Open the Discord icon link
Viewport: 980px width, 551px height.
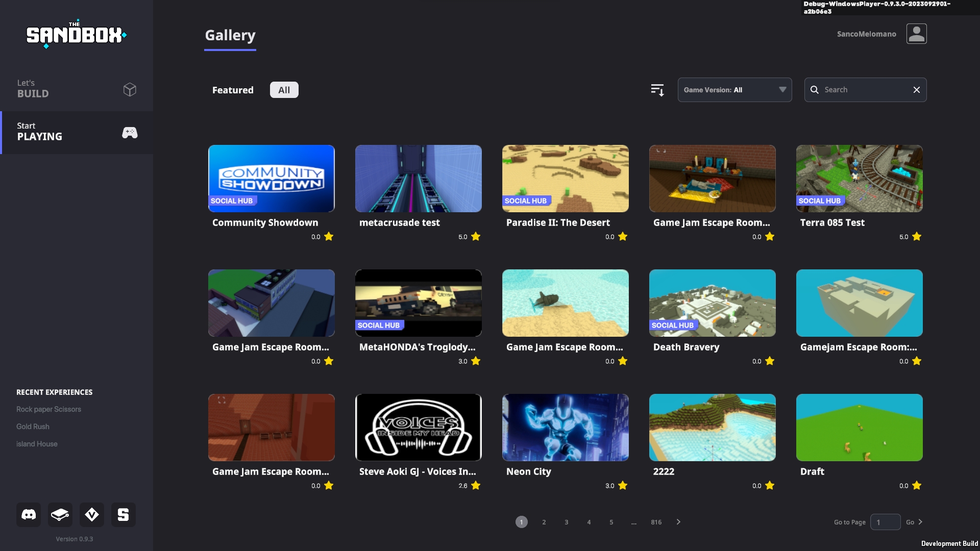[x=29, y=514]
